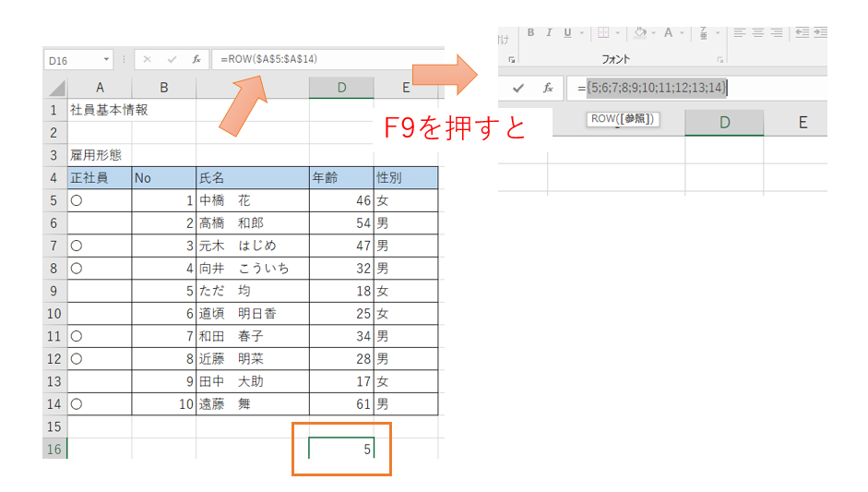The image size is (868, 492).
Task: Click the name cell 高橋 和郎
Action: pyautogui.click(x=253, y=223)
